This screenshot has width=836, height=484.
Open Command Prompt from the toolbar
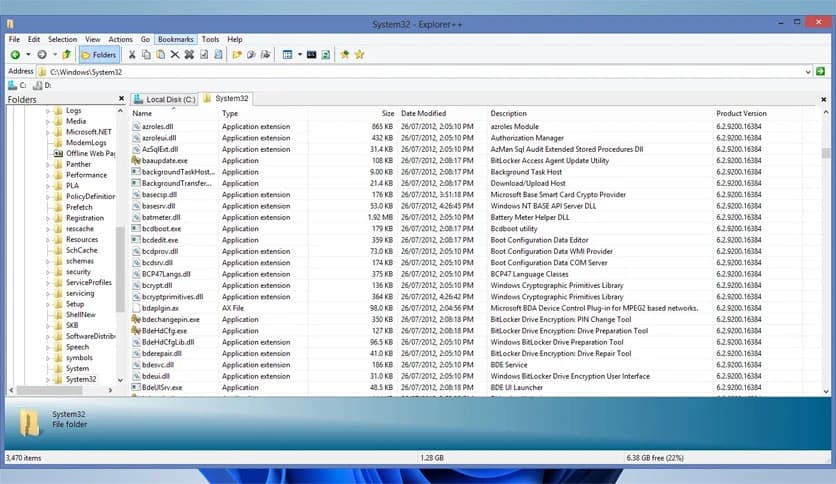311,54
